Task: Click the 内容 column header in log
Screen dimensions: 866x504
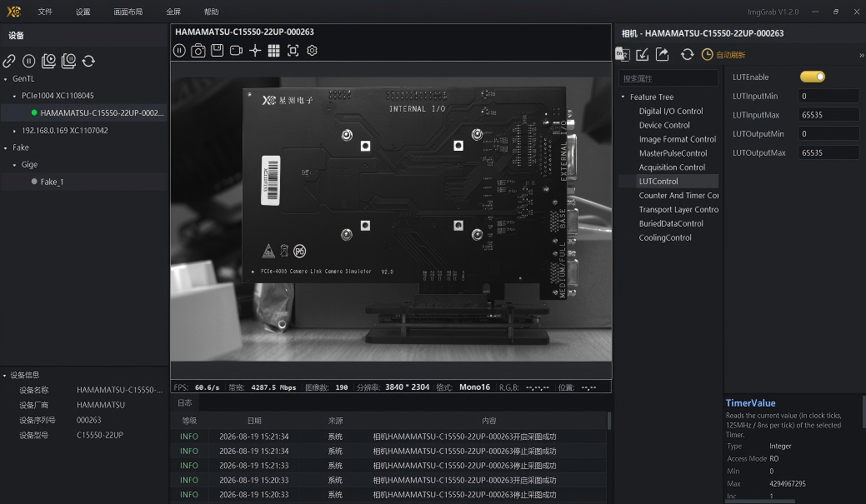Action: pyautogui.click(x=488, y=421)
